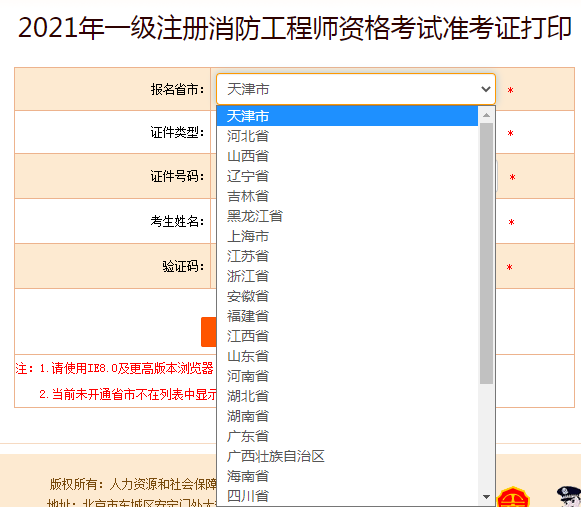Click the dropdown list scroll-down arrow
Screen dimensions: 581x507
click(x=487, y=497)
